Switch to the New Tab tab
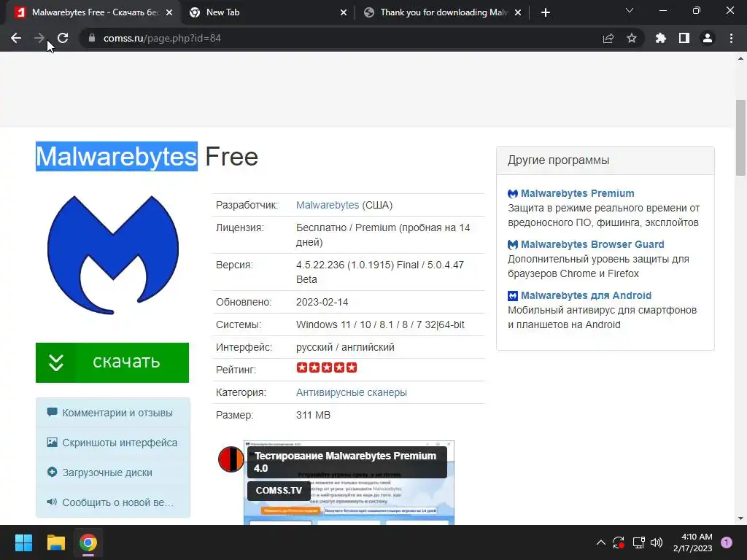This screenshot has width=747, height=560. coord(267,12)
